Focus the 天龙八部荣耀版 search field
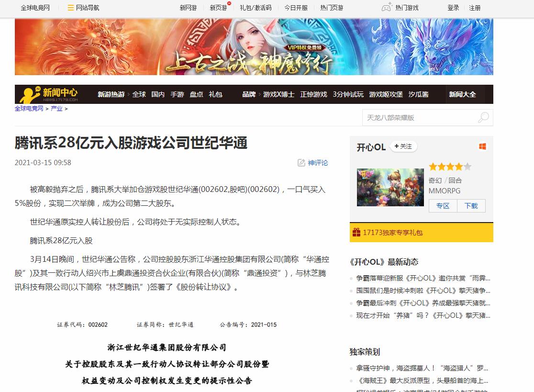The image size is (534, 392). point(420,117)
